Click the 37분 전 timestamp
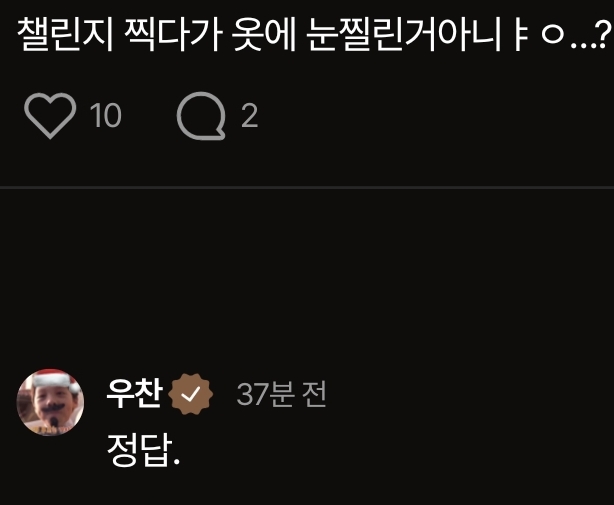This screenshot has width=614, height=505. [281, 394]
